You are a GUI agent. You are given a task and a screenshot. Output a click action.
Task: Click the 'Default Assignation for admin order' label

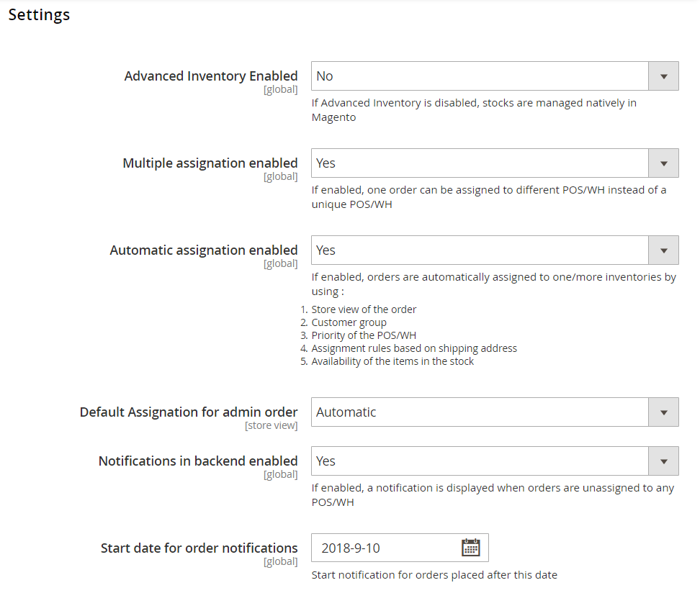click(189, 412)
